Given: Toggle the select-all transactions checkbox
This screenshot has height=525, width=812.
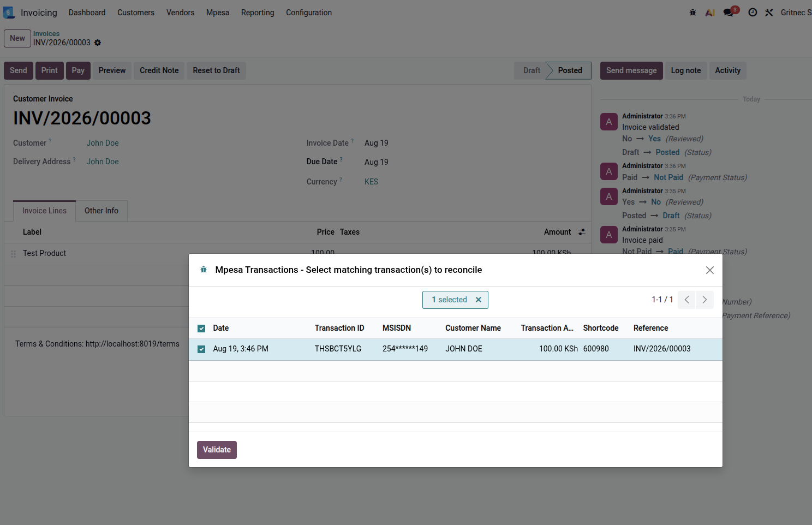Looking at the screenshot, I should pos(201,329).
